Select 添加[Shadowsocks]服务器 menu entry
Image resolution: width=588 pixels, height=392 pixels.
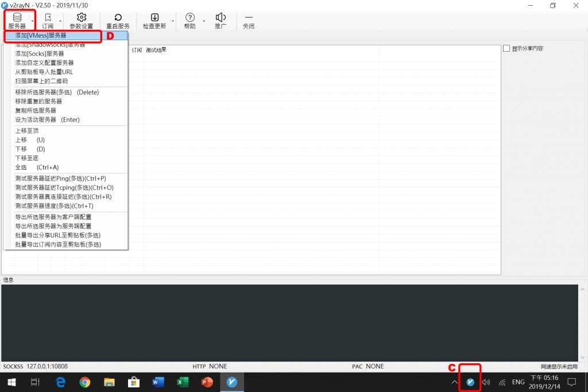(65, 45)
